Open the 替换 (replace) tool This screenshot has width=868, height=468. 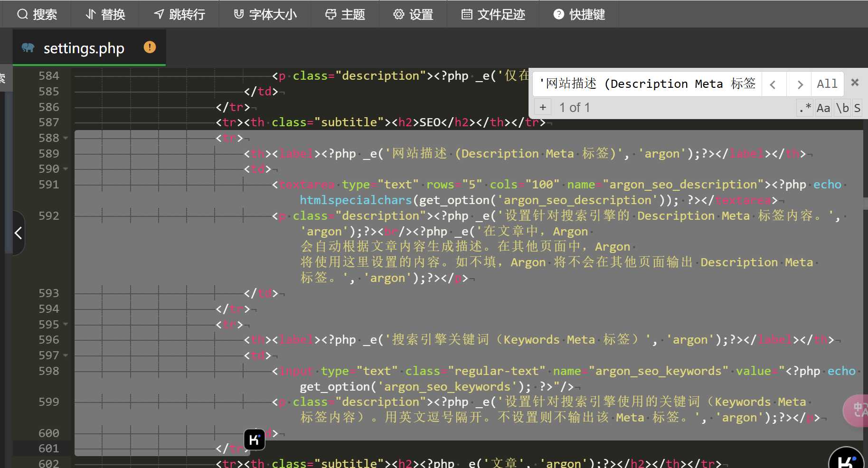[x=105, y=14]
